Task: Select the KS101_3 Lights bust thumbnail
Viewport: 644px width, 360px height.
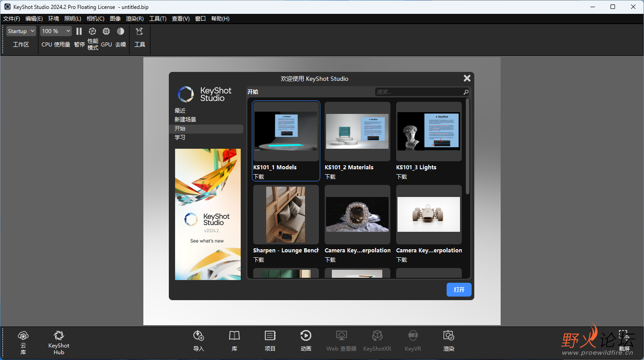Action: point(429,131)
